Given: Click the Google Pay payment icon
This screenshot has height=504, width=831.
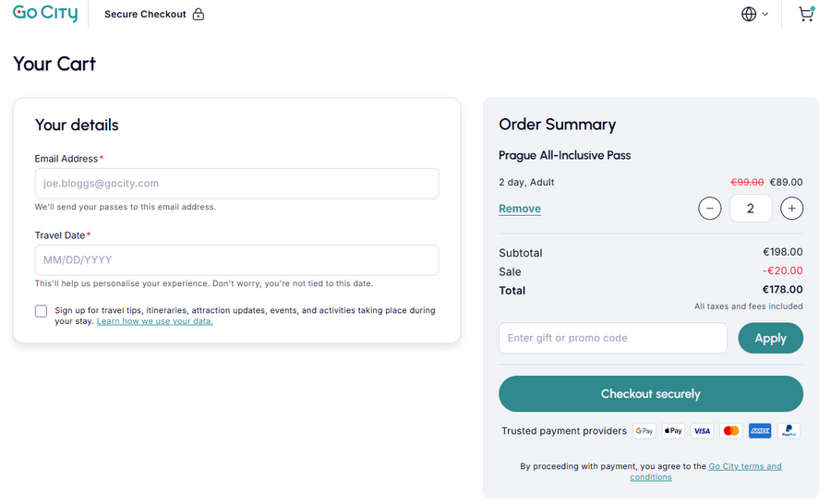Looking at the screenshot, I should (644, 431).
